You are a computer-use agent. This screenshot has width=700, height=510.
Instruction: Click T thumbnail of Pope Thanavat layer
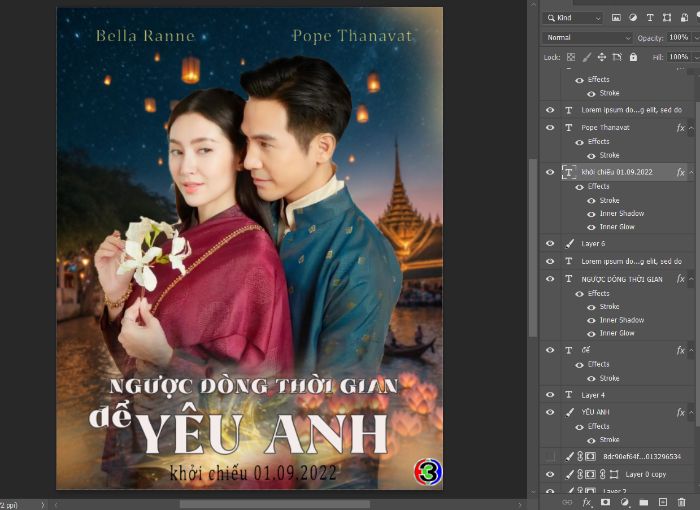point(569,128)
